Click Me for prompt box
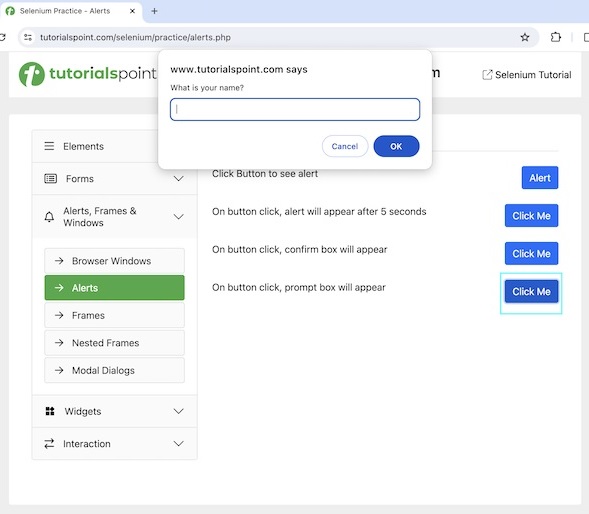 pos(532,292)
